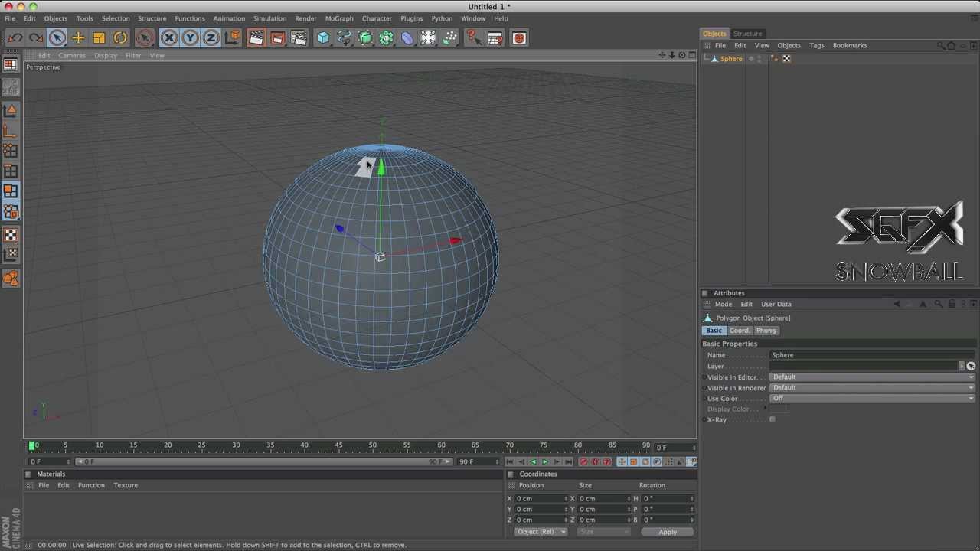The height and width of the screenshot is (551, 980).
Task: Switch to the Structure tab
Action: (747, 34)
